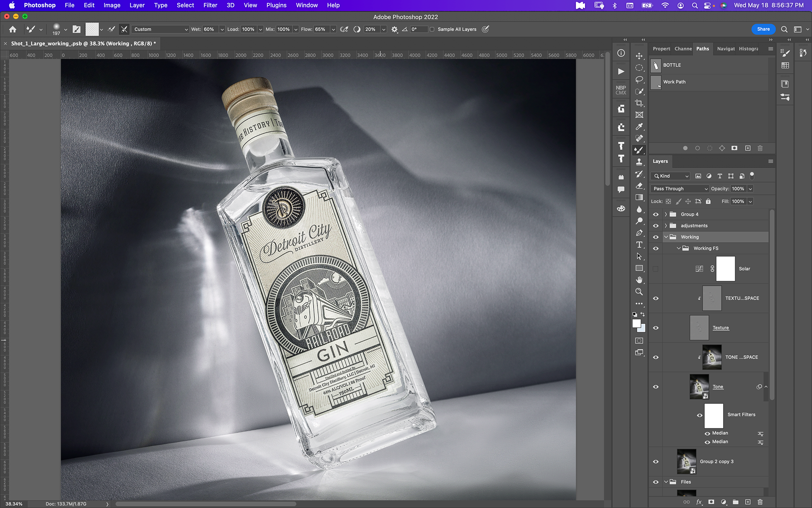Hide the Group 2 copy 3 layer
The image size is (812, 508).
(x=656, y=461)
